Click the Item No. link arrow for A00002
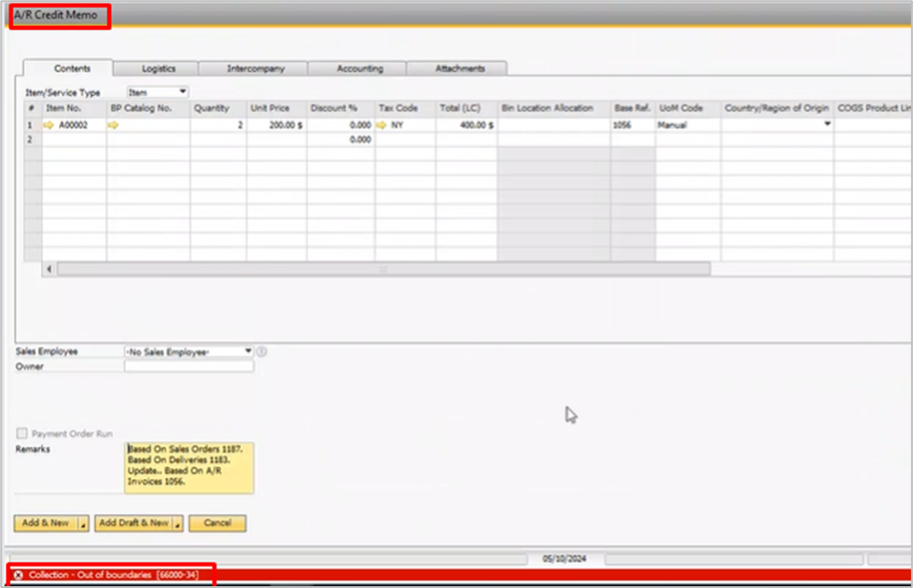 pyautogui.click(x=48, y=125)
